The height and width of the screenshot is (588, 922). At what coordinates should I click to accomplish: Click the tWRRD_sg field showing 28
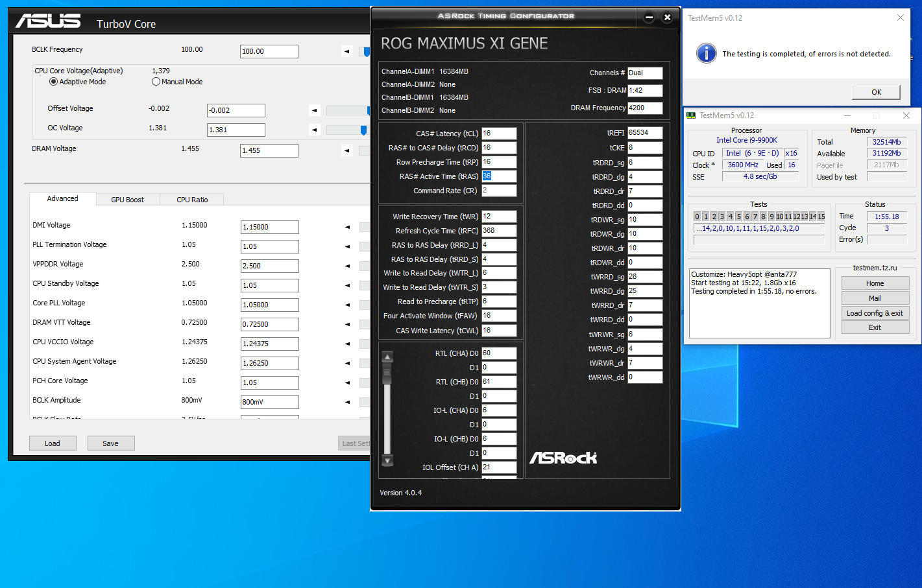(x=645, y=277)
